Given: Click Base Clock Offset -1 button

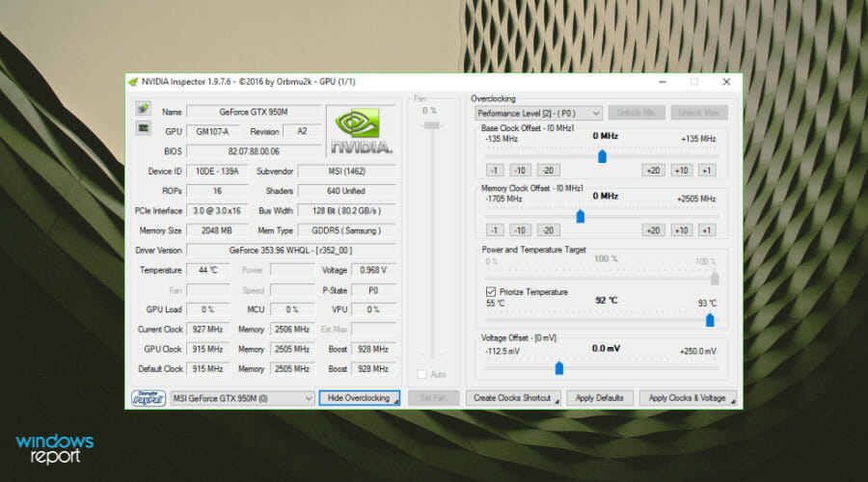Looking at the screenshot, I should tap(495, 170).
